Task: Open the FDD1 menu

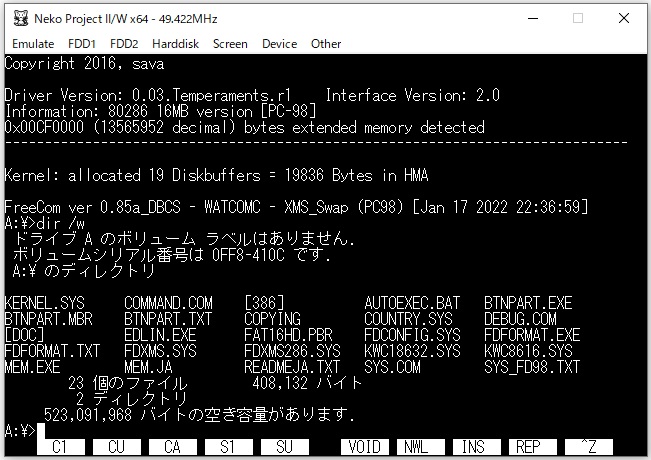Action: coord(82,44)
